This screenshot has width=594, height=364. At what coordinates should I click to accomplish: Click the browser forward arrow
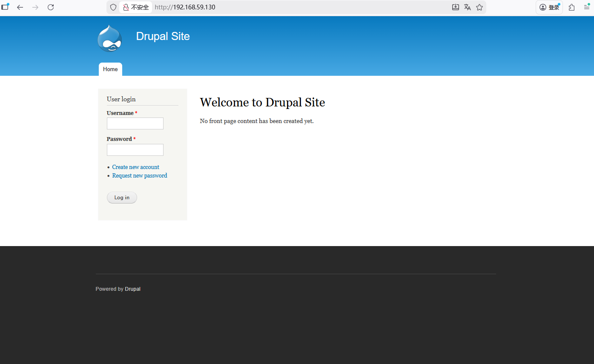click(x=35, y=7)
